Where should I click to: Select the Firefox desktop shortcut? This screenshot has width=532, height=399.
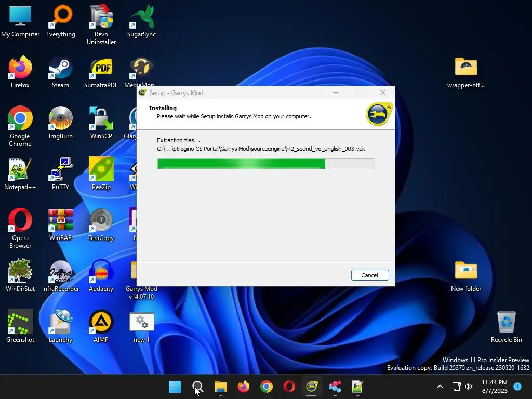pyautogui.click(x=20, y=72)
